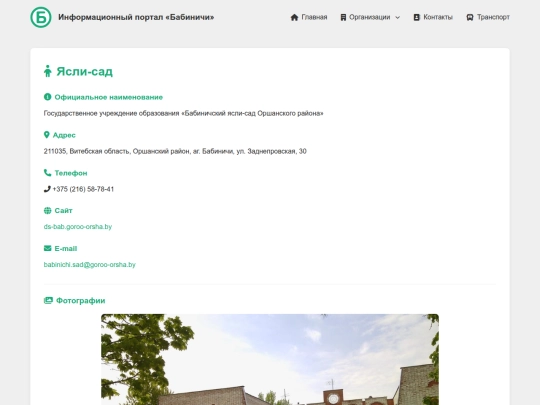Select the address text 211035, Витебская область

point(87,151)
